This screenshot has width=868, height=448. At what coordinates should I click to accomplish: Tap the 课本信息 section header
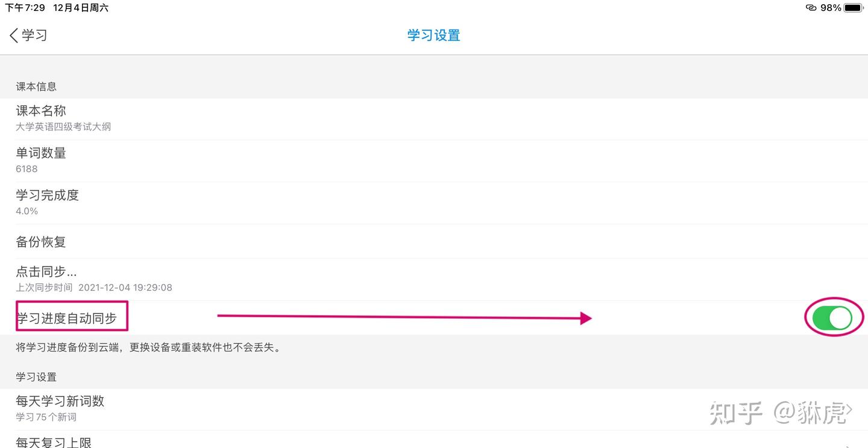[36, 86]
